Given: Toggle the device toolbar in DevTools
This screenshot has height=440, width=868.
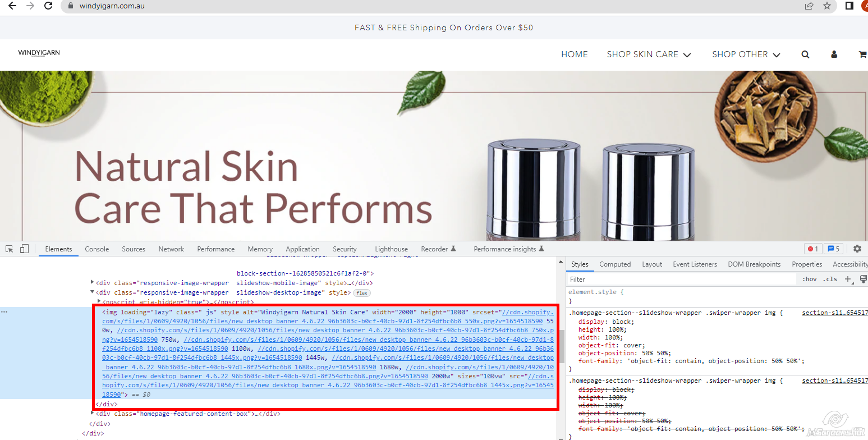Looking at the screenshot, I should (24, 249).
